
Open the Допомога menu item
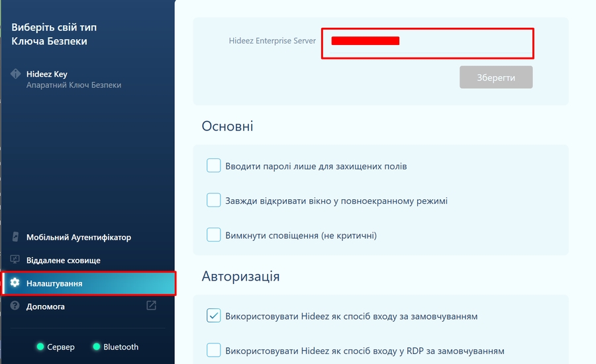tap(46, 306)
